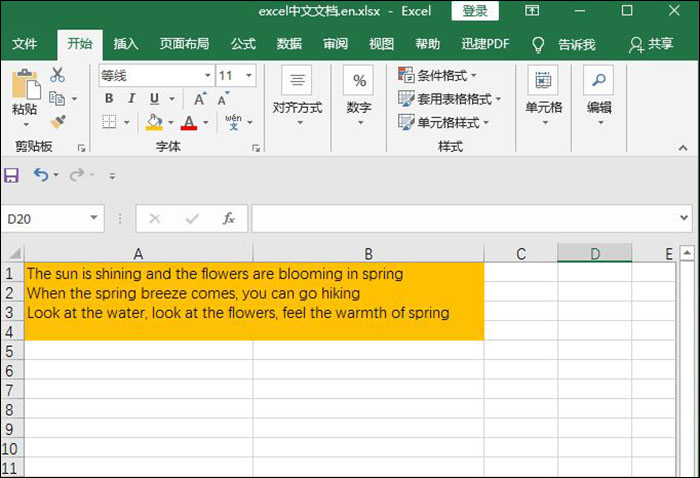The height and width of the screenshot is (478, 700).
Task: Click the 登录 sign-in button
Action: click(475, 11)
